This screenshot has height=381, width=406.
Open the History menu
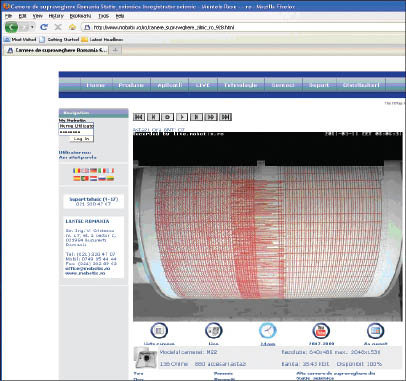(56, 16)
